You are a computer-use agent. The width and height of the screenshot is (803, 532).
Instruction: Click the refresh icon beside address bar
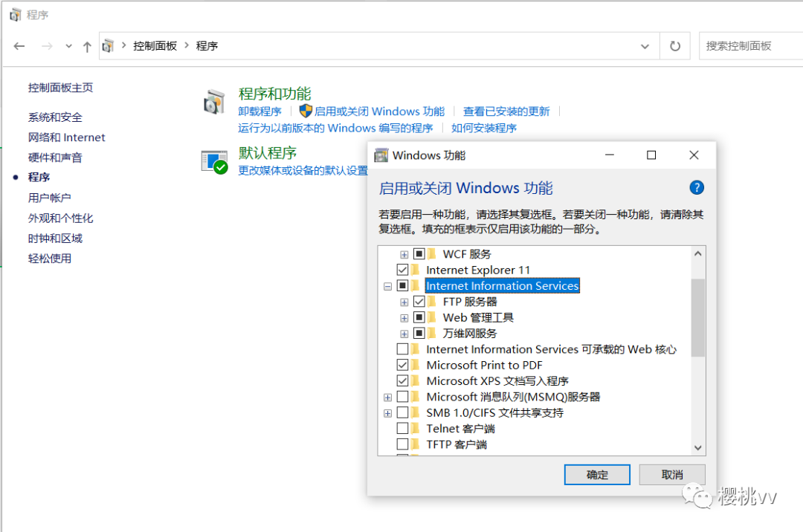[x=675, y=46]
